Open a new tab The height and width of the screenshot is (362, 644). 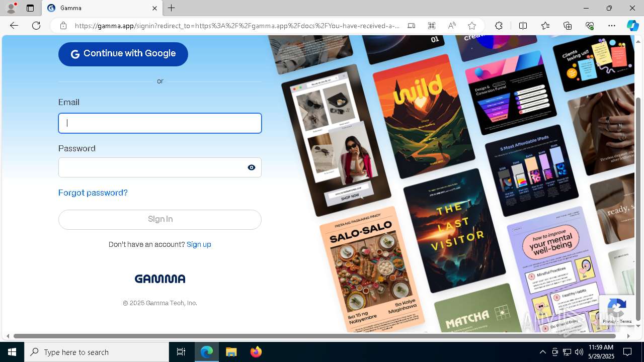tap(172, 8)
